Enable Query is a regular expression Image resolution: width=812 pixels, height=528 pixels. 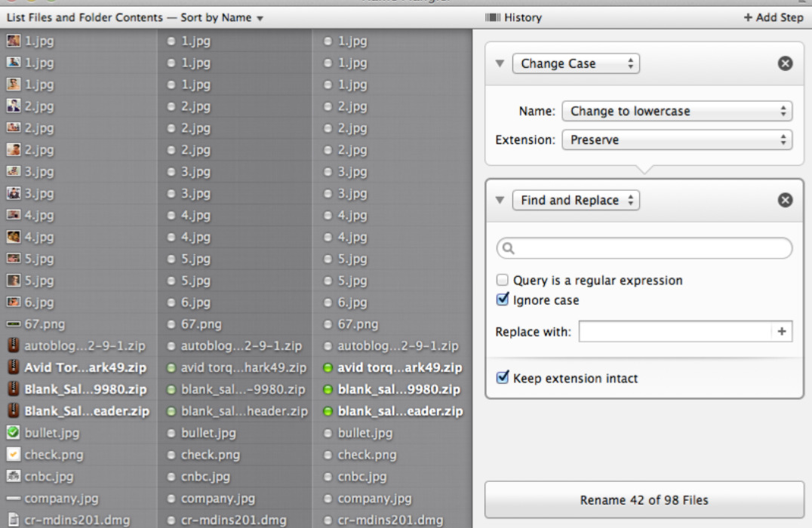click(x=503, y=281)
